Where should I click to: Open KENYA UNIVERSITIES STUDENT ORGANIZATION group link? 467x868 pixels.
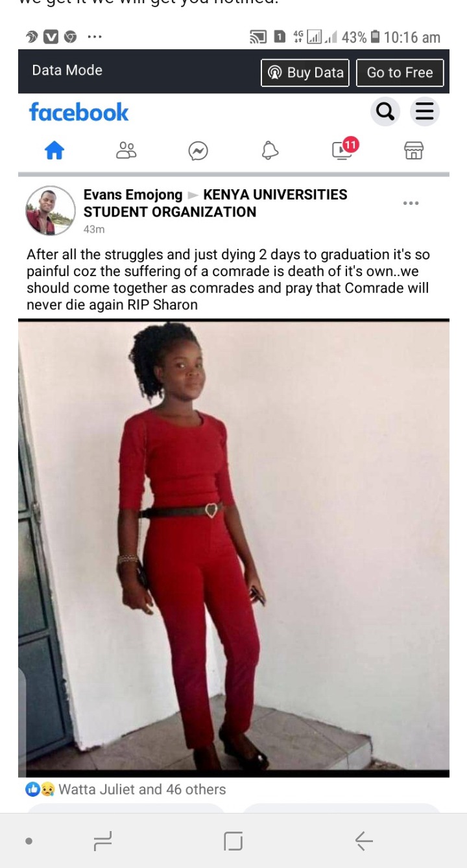pos(215,203)
